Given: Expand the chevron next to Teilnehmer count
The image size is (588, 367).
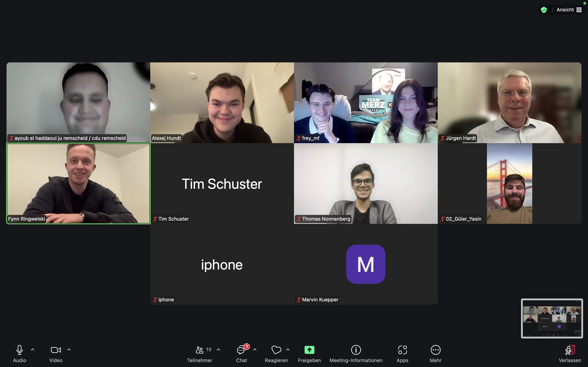Looking at the screenshot, I should click(218, 349).
